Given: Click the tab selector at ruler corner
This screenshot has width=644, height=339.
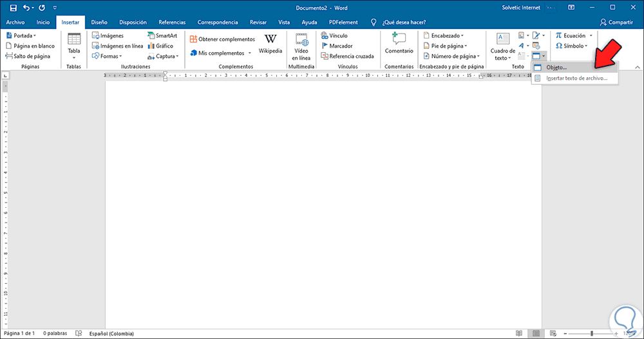Looking at the screenshot, I should click(x=5, y=75).
